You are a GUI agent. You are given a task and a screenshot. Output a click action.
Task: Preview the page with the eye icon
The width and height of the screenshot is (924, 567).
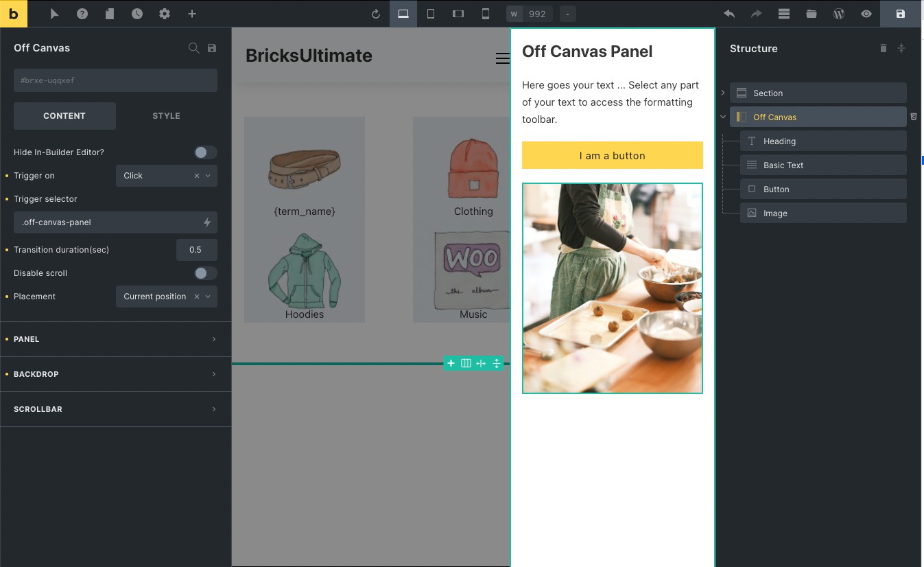[x=866, y=13]
